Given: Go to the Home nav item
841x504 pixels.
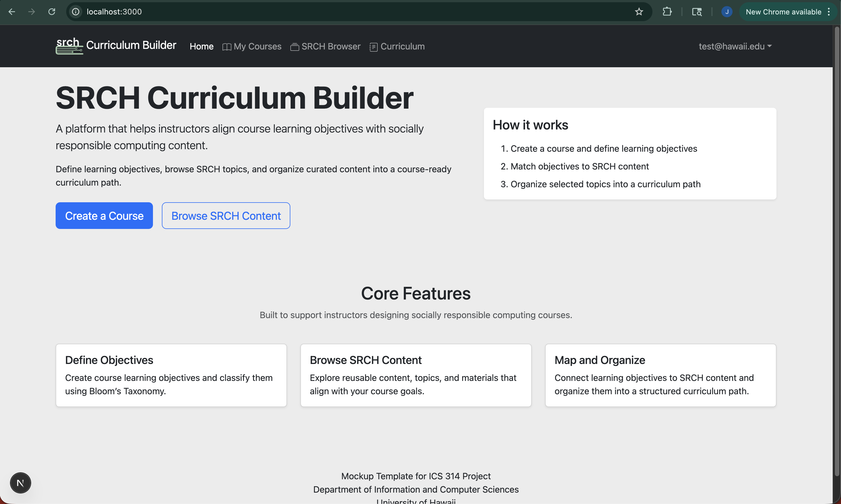Looking at the screenshot, I should [201, 46].
